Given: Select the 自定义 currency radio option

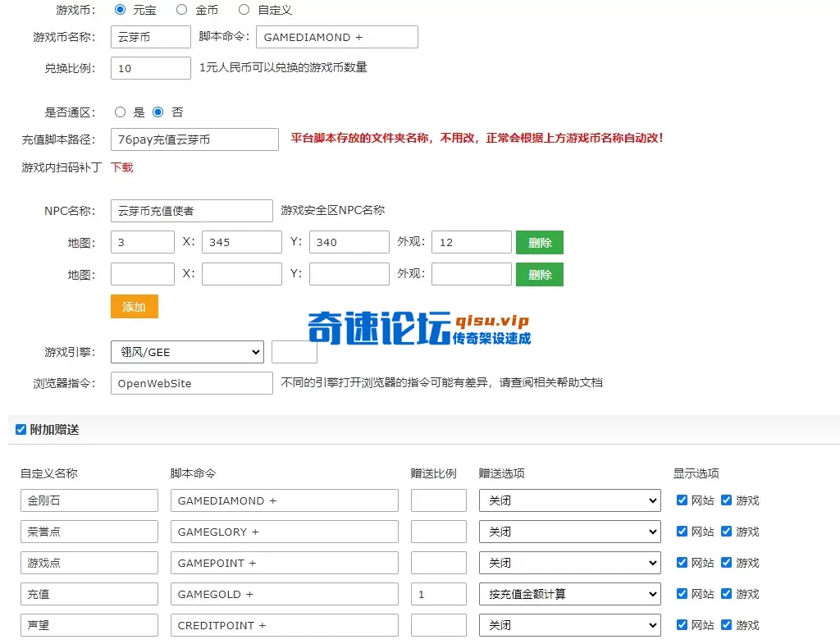Looking at the screenshot, I should pos(244,10).
